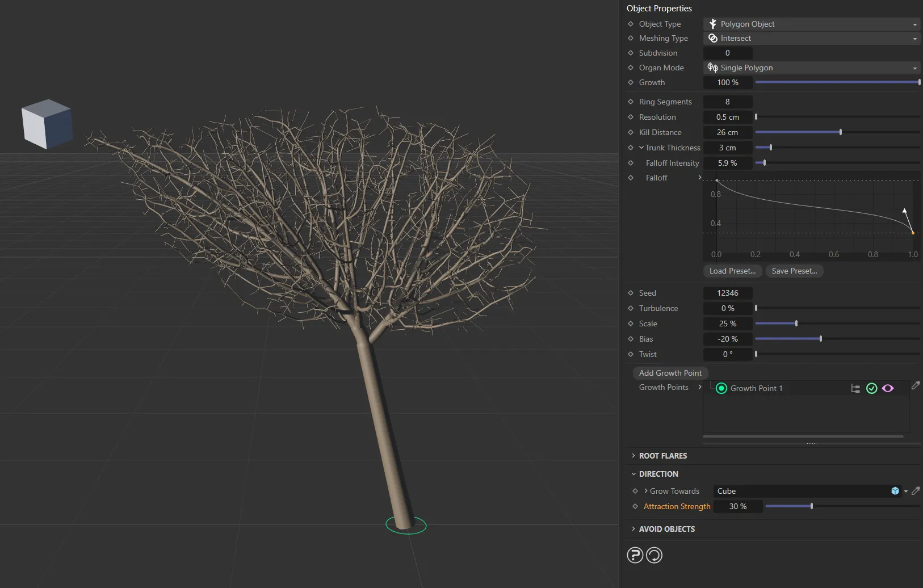The image size is (923, 588).
Task: Select the Growth Point 1 green radio icon
Action: pos(721,388)
